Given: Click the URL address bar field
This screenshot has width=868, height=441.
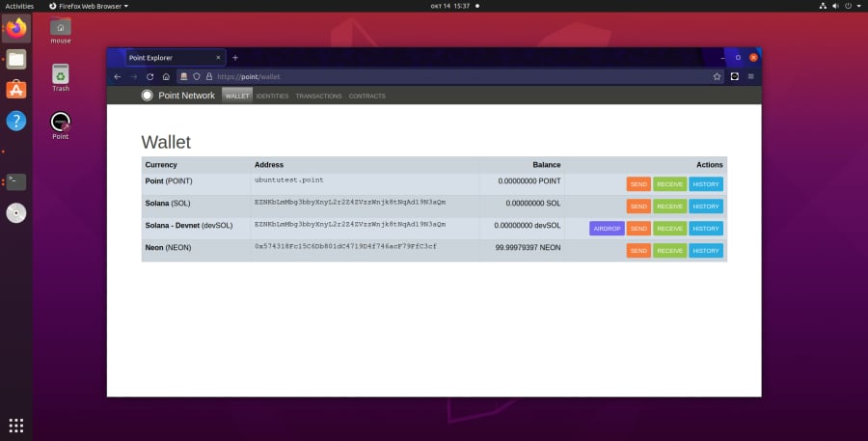Looking at the screenshot, I should 451,76.
